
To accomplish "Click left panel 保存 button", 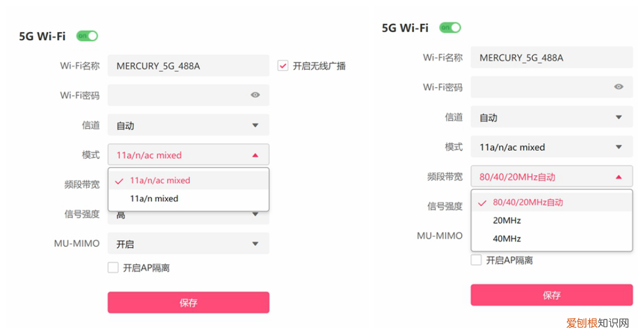I will click(x=188, y=303).
